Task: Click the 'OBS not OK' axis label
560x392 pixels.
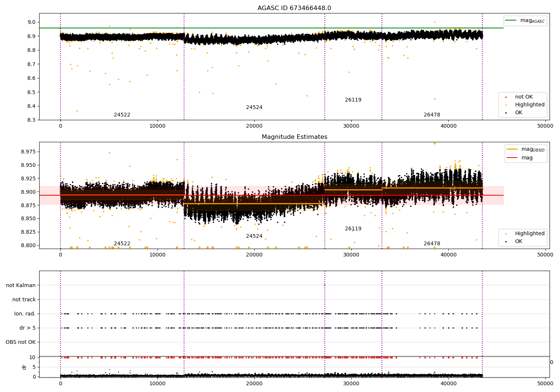Action: 21,342
